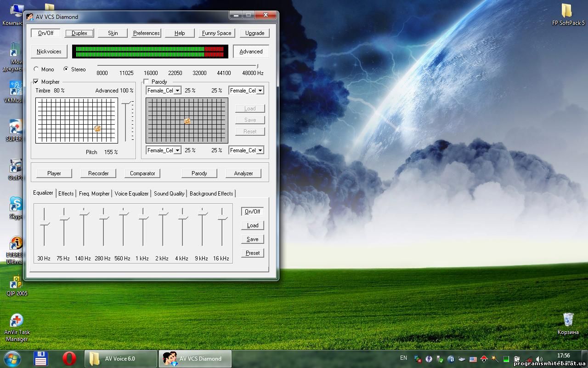Open the Recycle Bin (Корзина) icon
Image resolution: width=588 pixels, height=368 pixels.
point(568,324)
